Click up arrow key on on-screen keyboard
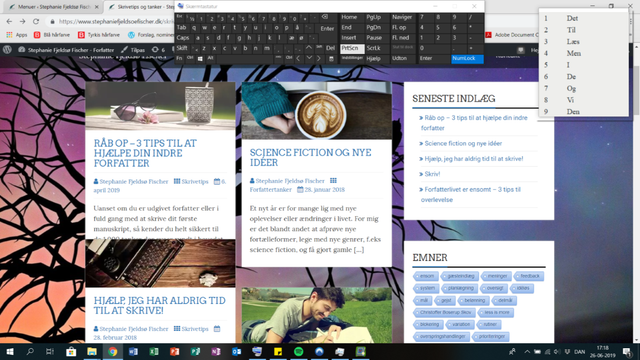 [309, 48]
